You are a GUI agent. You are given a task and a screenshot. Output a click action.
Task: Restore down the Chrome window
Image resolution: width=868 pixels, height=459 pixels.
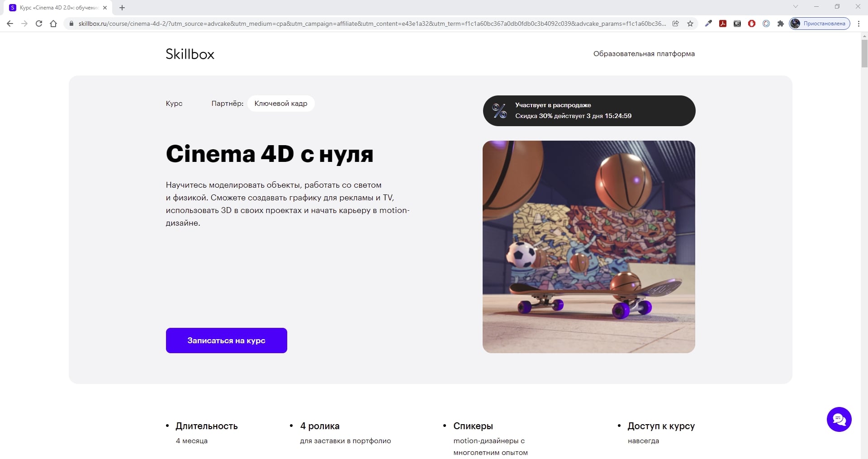837,7
